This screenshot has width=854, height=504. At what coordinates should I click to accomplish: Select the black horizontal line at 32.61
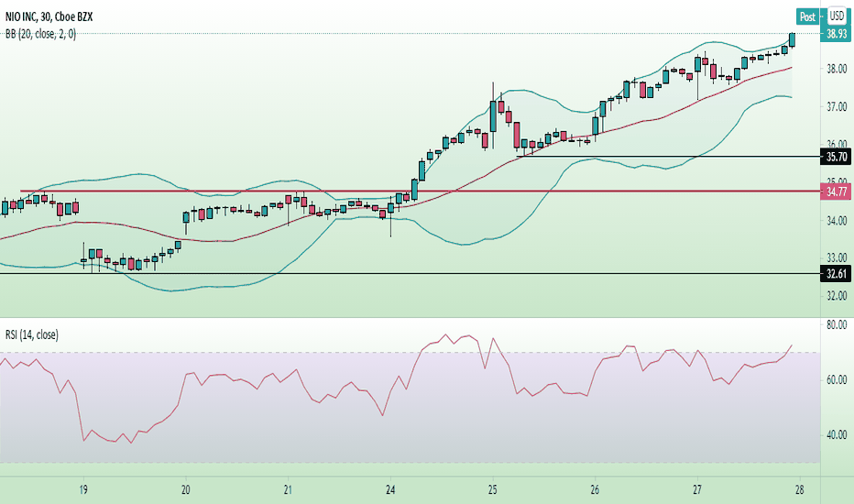(410, 273)
